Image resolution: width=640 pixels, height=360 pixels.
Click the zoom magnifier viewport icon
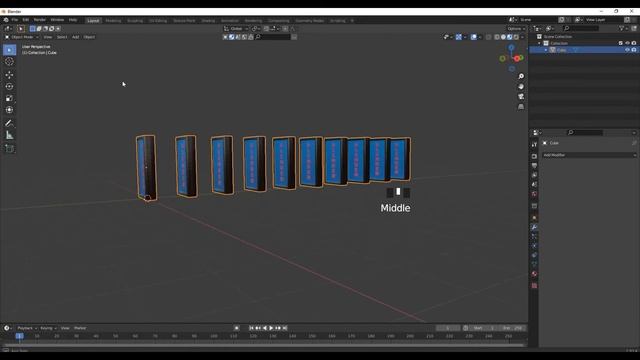(521, 76)
